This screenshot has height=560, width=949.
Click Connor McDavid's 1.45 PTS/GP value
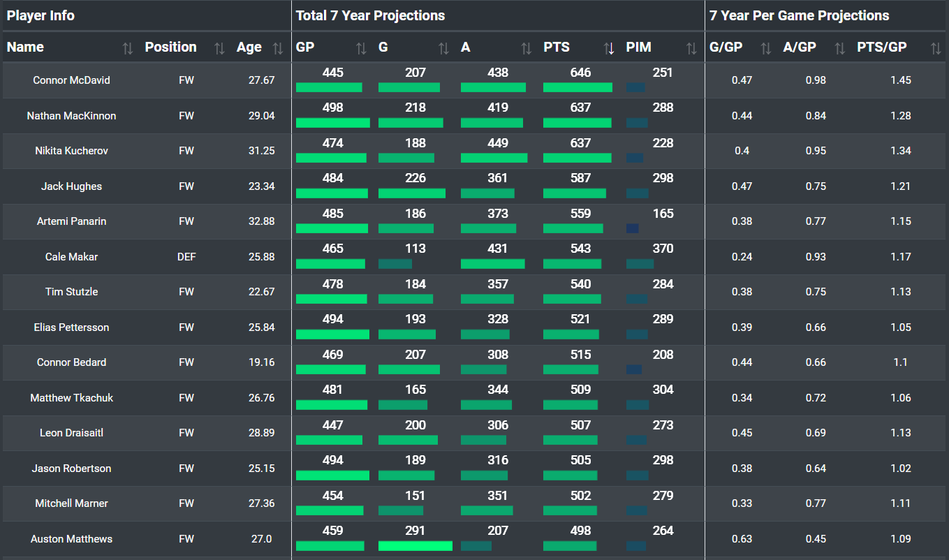[x=901, y=80]
